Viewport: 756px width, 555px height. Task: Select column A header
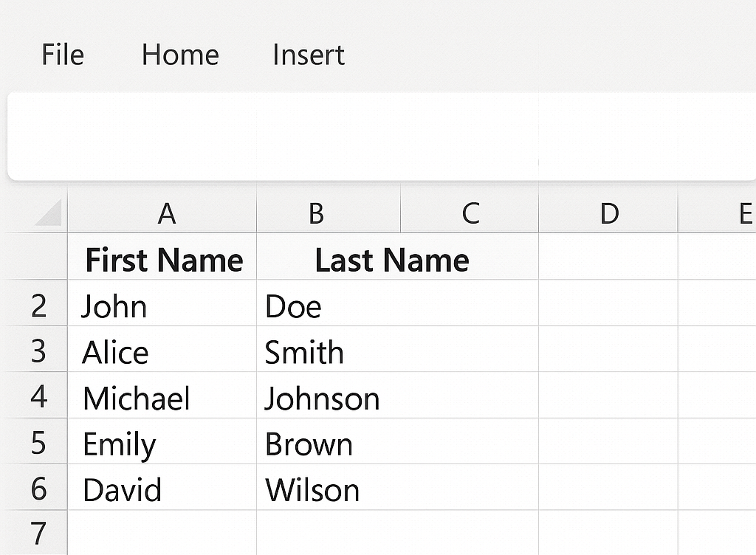click(x=167, y=213)
